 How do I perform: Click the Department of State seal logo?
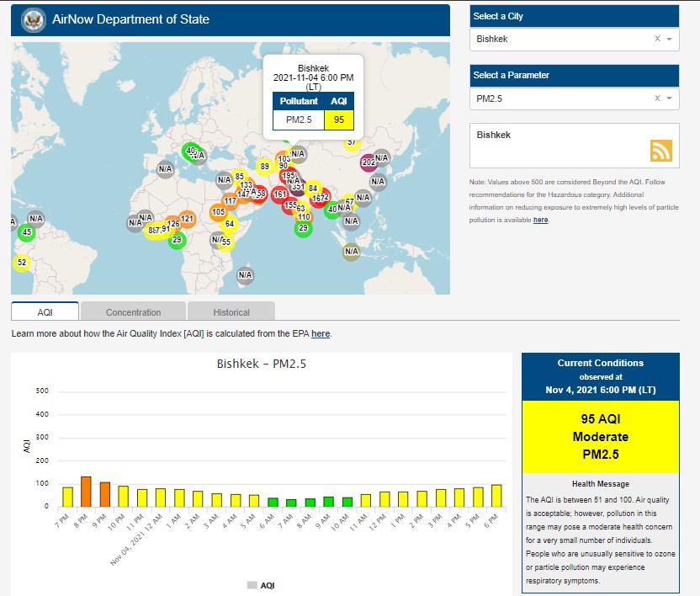tap(34, 19)
